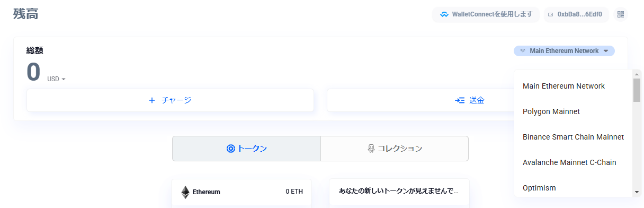Screen dimensions: 644x208
Task: Switch to the トークン tab
Action: coord(246,149)
